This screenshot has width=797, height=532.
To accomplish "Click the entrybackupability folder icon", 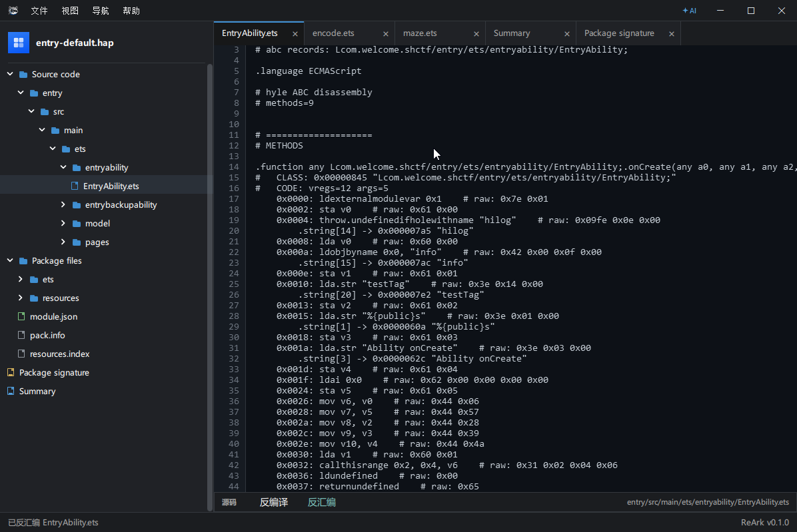I will [77, 205].
